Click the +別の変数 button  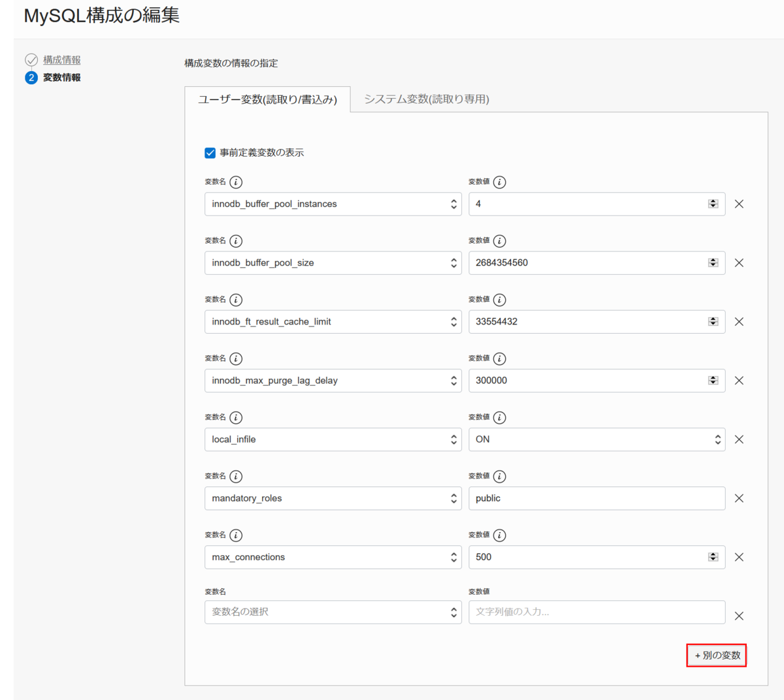pos(717,655)
